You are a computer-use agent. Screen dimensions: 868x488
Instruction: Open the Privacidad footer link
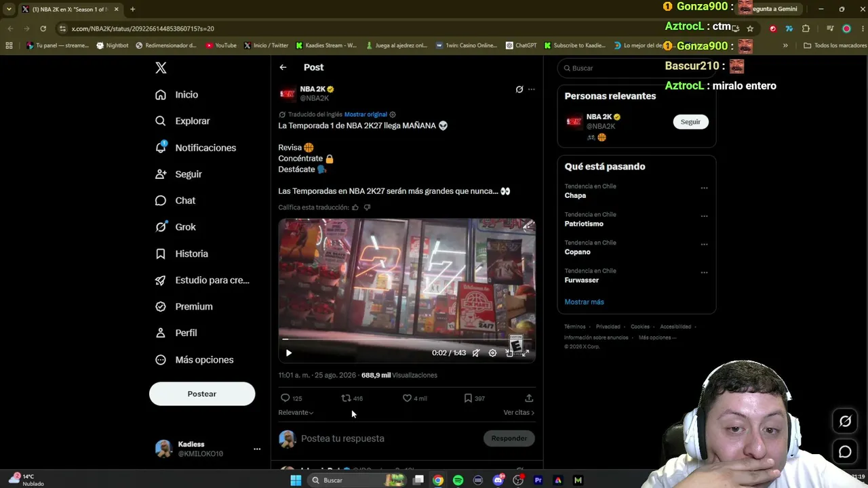pyautogui.click(x=608, y=327)
